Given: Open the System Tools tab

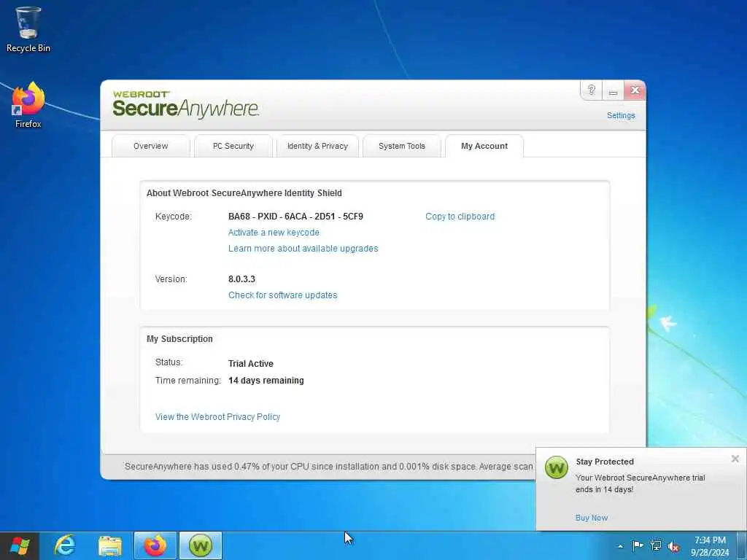Looking at the screenshot, I should pos(402,146).
